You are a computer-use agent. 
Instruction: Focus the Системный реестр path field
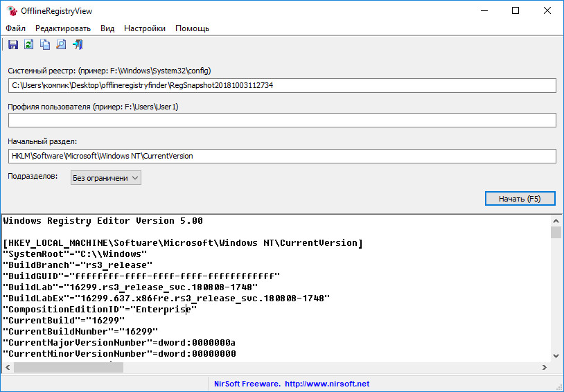click(282, 86)
